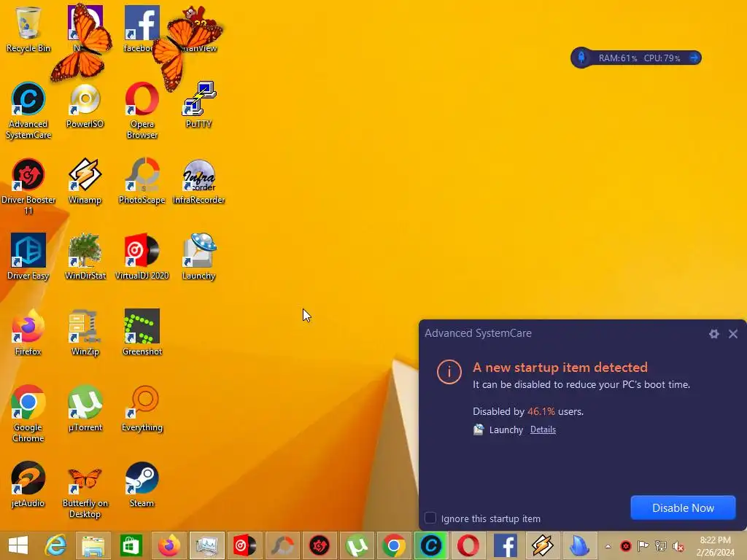Open Internet Explorer from the taskbar

(x=55, y=545)
